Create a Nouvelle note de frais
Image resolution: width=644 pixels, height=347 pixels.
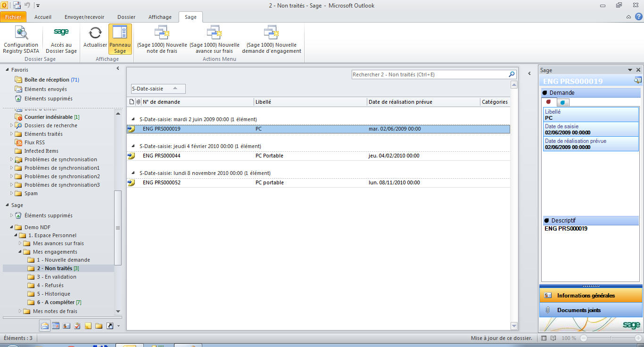tap(162, 40)
